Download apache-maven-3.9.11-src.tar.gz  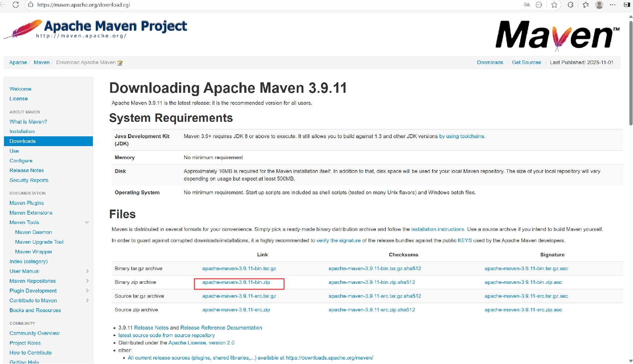pos(239,296)
